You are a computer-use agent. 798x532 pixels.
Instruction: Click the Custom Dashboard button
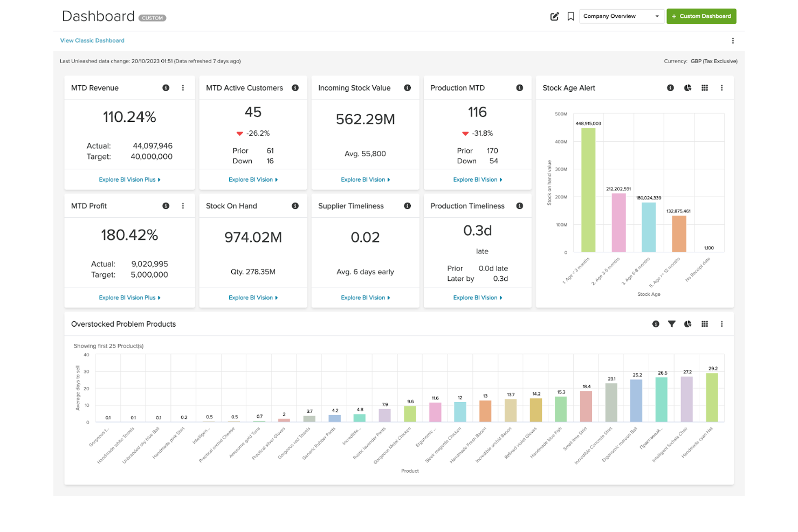click(701, 16)
